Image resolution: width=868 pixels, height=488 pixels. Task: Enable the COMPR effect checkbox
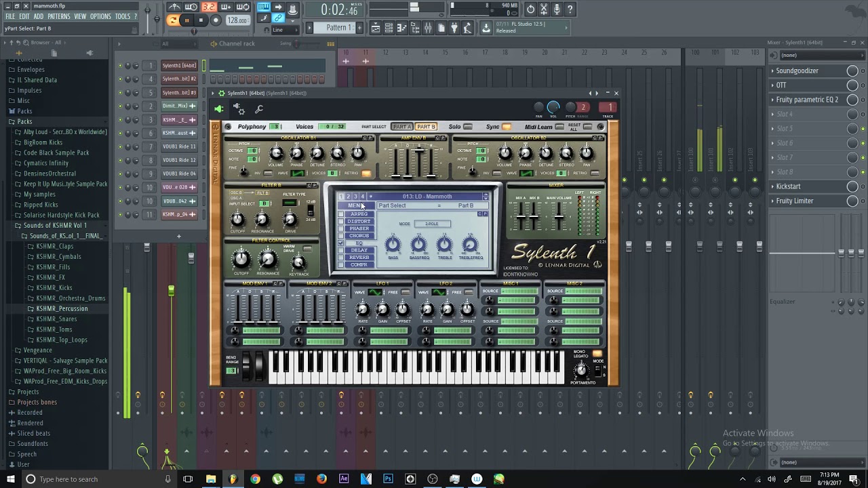[x=341, y=265]
